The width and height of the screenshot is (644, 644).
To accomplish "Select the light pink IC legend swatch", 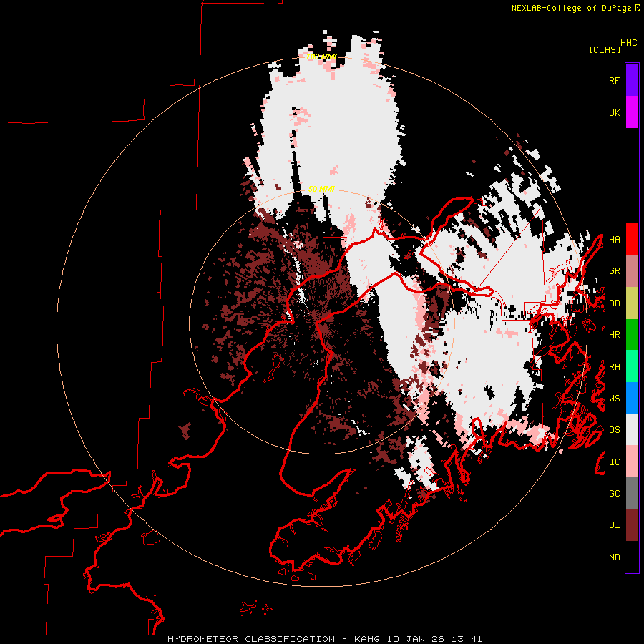I will [632, 462].
